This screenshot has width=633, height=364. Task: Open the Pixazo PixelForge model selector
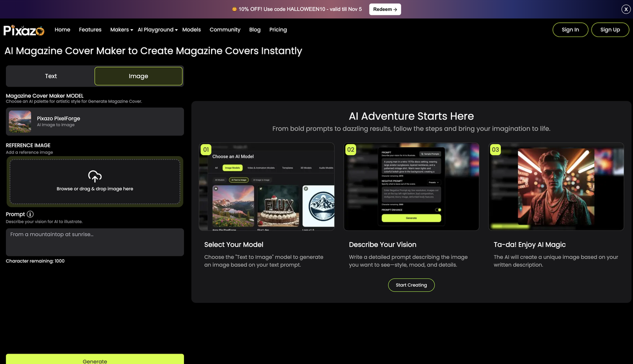pyautogui.click(x=94, y=121)
